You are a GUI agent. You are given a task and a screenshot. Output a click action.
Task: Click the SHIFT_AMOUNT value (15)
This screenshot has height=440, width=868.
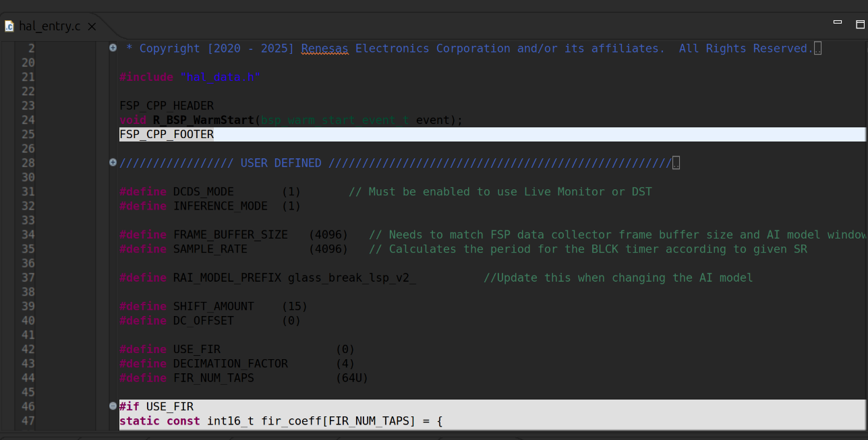[x=294, y=306]
